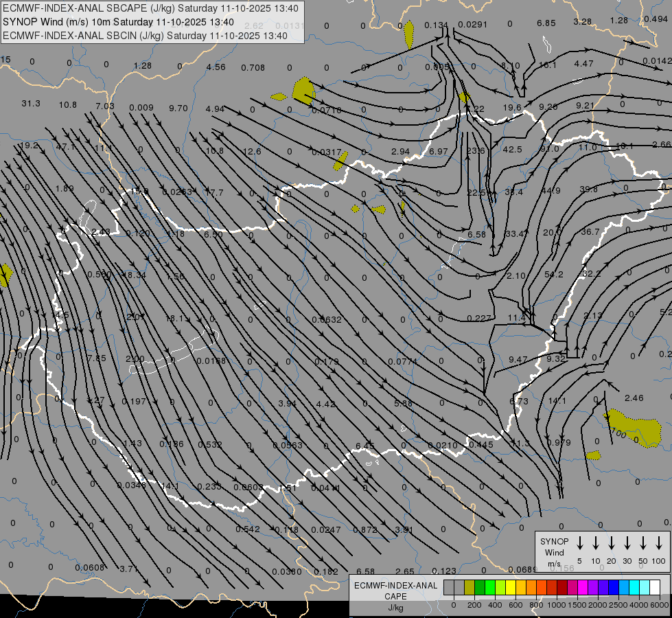The width and height of the screenshot is (672, 618).
Task: Click the 2500 value on CAPE scale
Action: pyautogui.click(x=618, y=605)
